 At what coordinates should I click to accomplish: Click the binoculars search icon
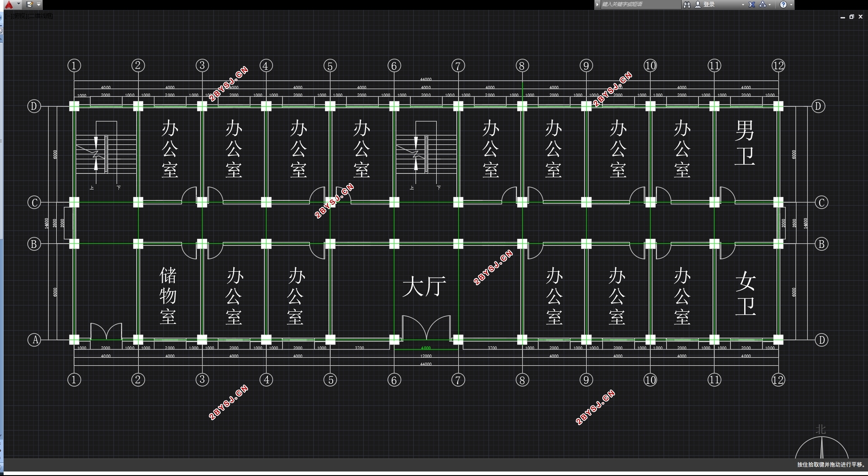pyautogui.click(x=687, y=4)
